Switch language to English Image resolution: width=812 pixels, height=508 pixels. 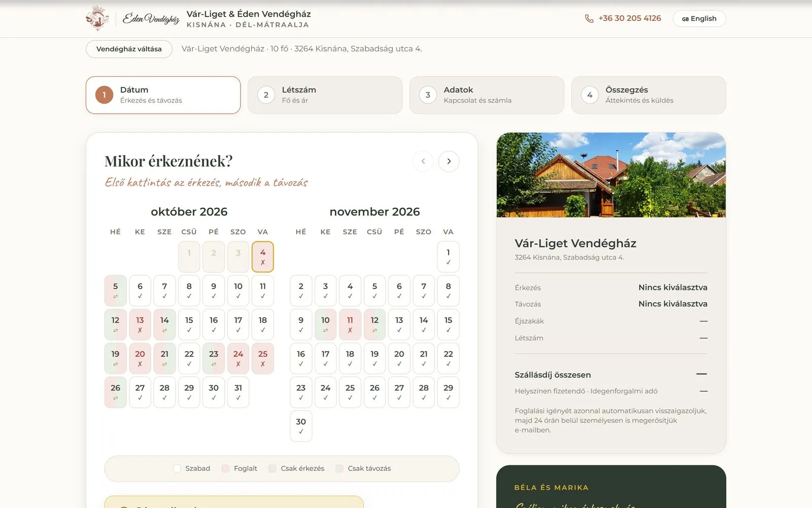699,18
